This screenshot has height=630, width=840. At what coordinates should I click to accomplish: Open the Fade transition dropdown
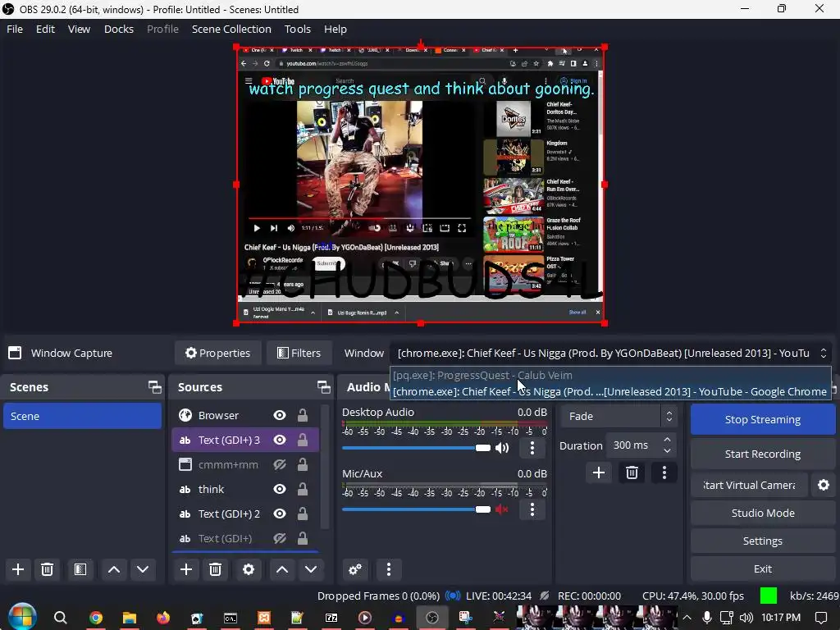tap(618, 416)
